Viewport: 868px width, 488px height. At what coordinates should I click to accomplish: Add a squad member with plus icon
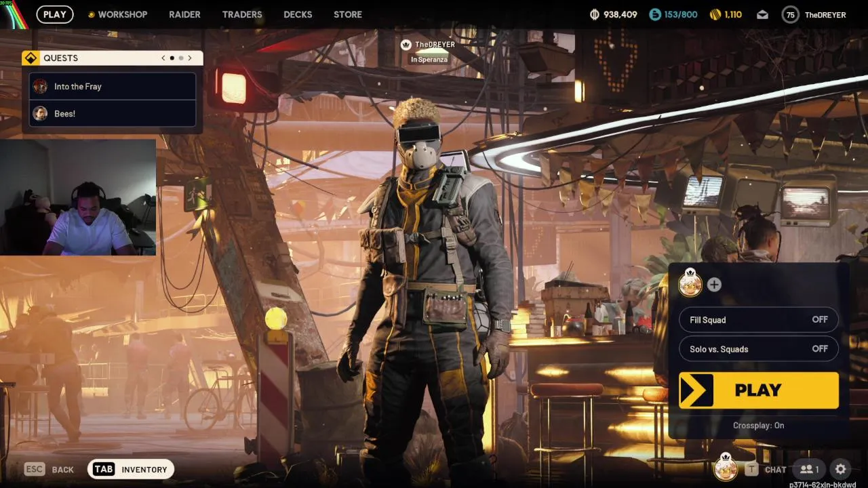714,285
